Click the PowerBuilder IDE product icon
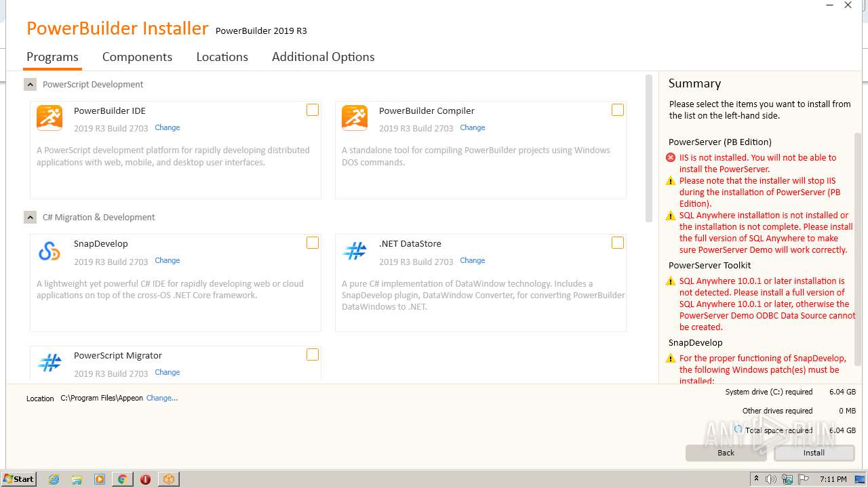The image size is (868, 488). point(50,117)
